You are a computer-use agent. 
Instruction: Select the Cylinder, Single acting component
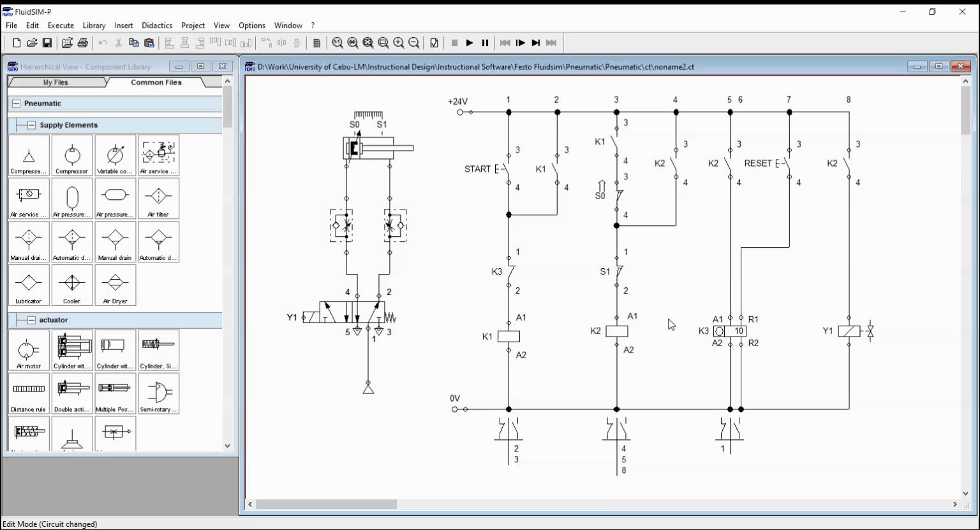pos(159,350)
